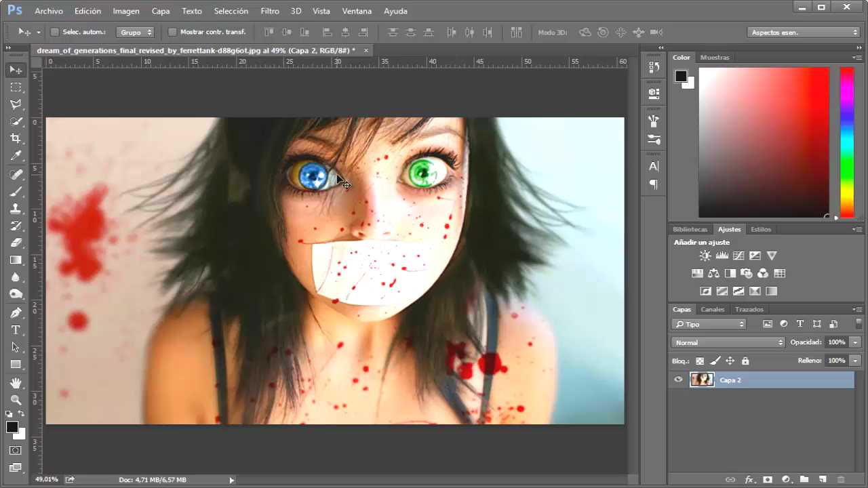Switch to the Trazados tab
The image size is (868, 488).
[749, 309]
